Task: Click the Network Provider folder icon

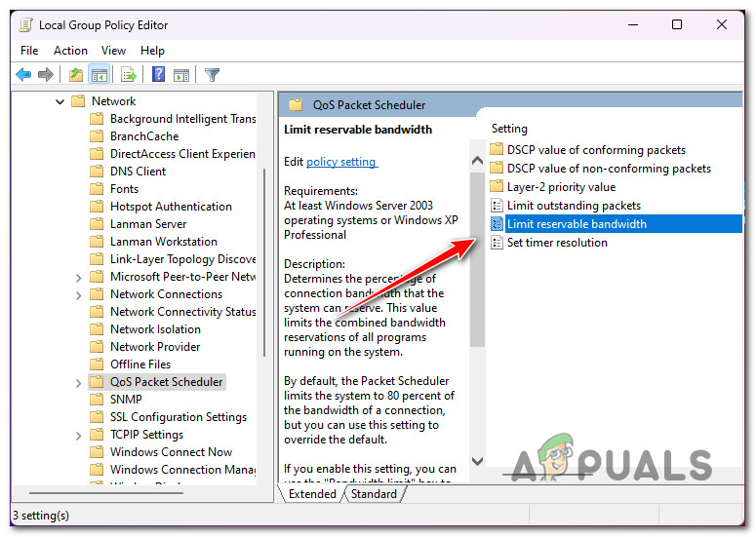Action: click(x=97, y=347)
